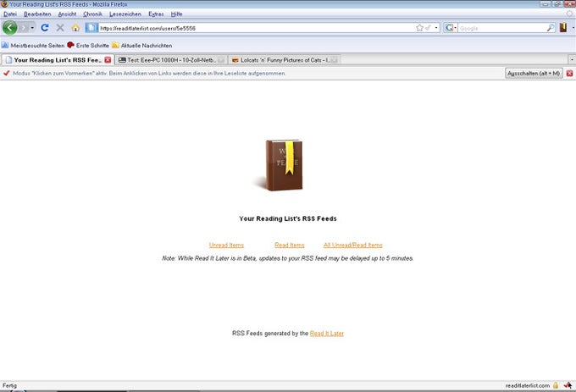Image resolution: width=576 pixels, height=392 pixels.
Task: Open the Read Items feed link
Action: coord(290,245)
